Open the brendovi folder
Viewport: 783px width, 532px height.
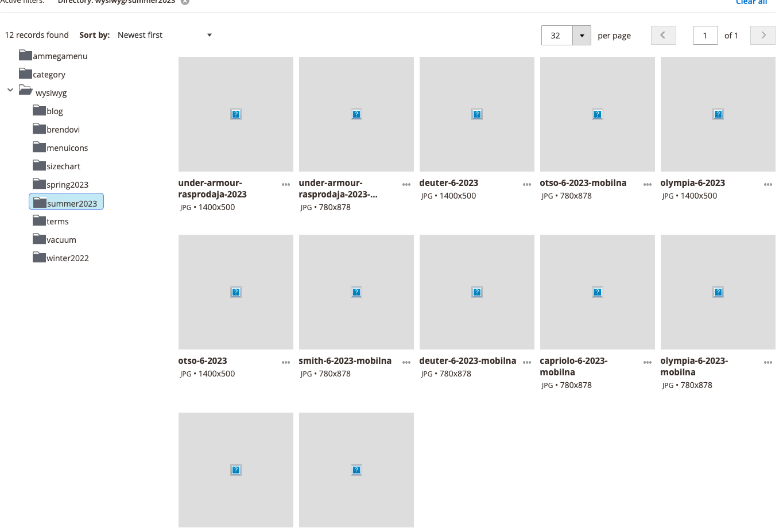pos(63,129)
